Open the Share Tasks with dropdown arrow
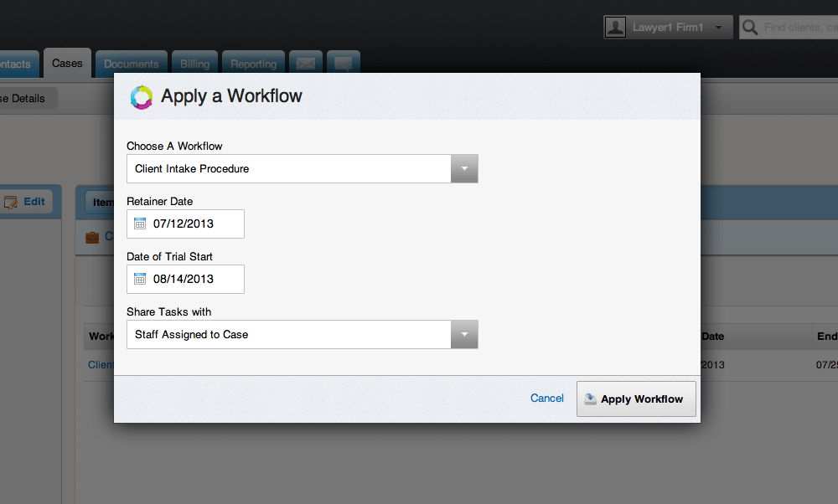 464,334
